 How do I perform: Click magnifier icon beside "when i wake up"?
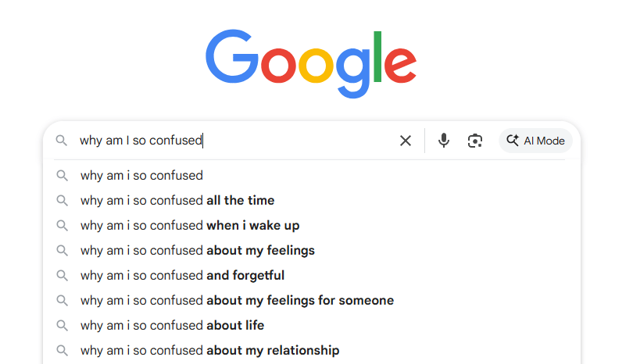coord(62,226)
